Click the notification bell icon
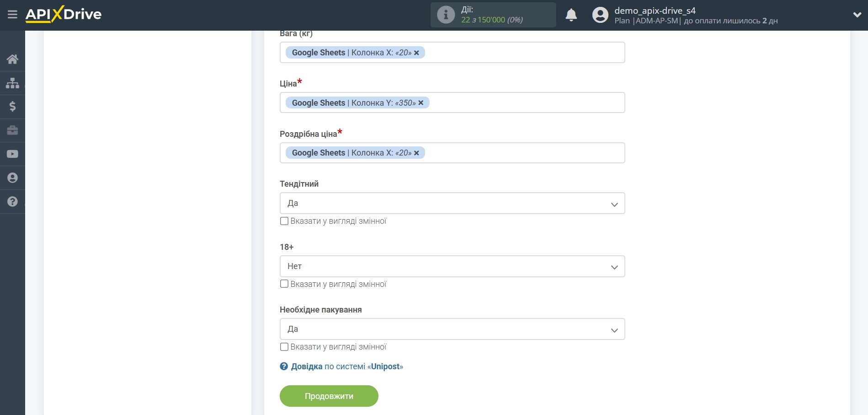868x415 pixels. tap(571, 15)
